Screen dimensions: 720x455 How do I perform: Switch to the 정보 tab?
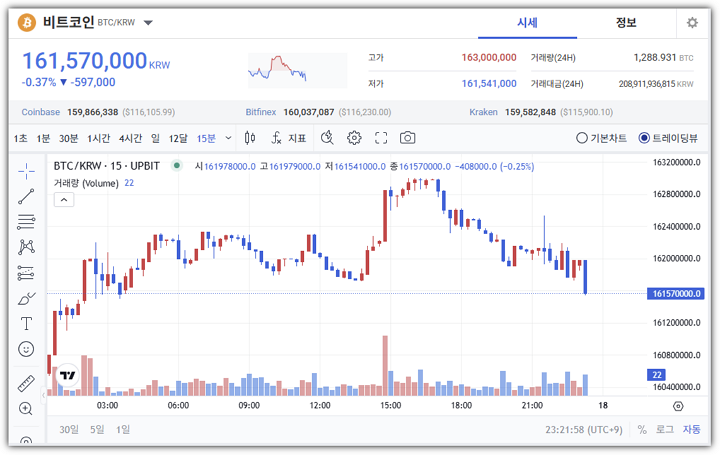pyautogui.click(x=626, y=22)
